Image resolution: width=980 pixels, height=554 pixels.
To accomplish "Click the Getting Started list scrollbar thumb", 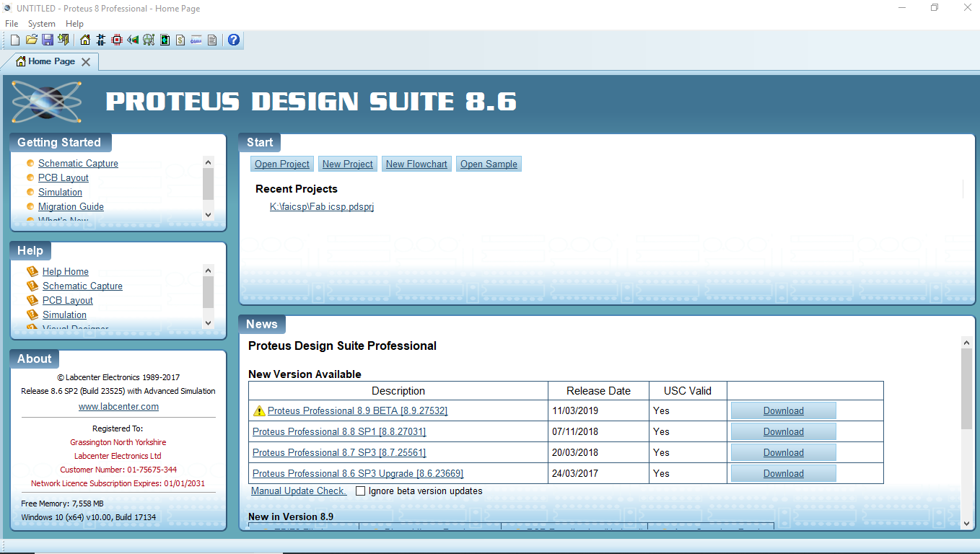I will click(209, 183).
